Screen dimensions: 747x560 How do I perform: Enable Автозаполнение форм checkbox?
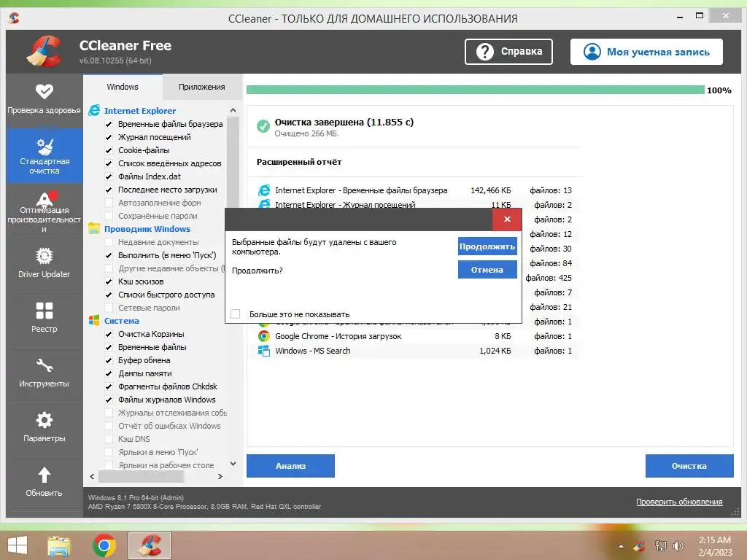coord(109,203)
